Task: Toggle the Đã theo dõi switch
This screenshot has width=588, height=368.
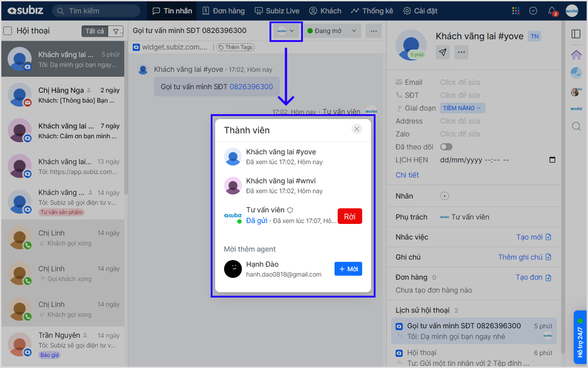Action: [446, 147]
